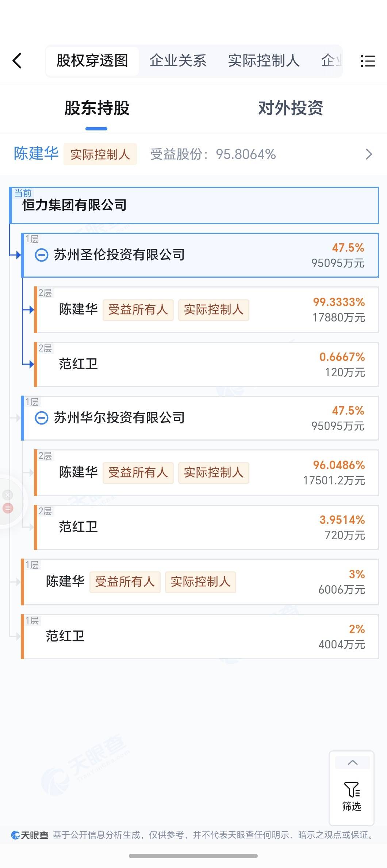Close the floating widget with gray X
The height and width of the screenshot is (868, 387).
coord(8,495)
